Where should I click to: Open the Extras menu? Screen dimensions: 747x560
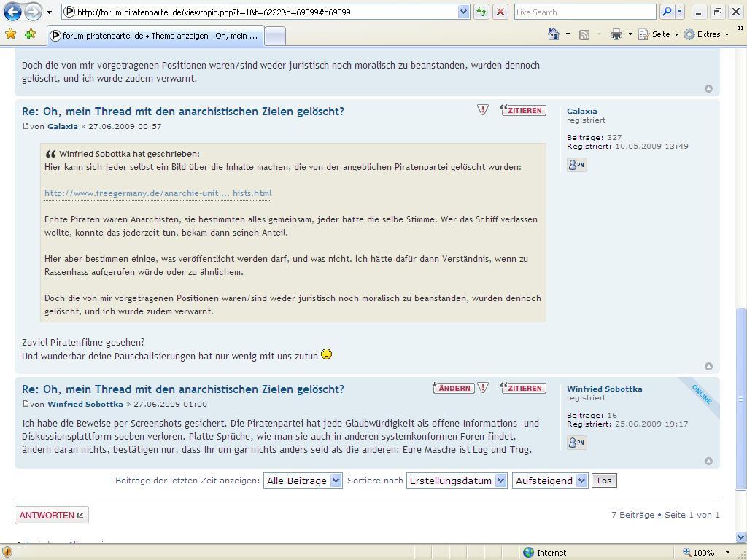[x=706, y=34]
